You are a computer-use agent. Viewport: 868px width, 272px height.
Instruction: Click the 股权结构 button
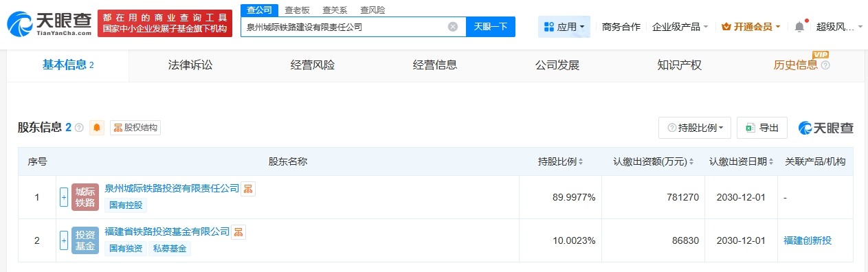135,128
